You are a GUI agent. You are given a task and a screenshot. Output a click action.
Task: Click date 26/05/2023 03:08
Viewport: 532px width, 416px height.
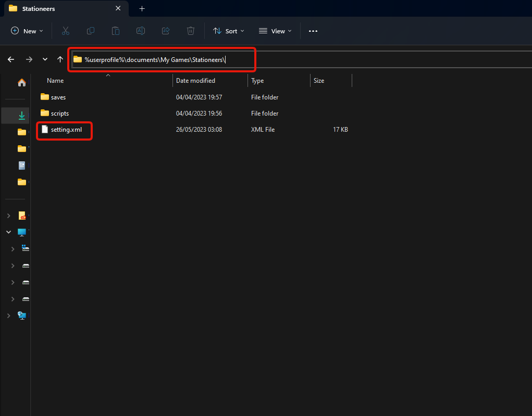[x=199, y=130]
